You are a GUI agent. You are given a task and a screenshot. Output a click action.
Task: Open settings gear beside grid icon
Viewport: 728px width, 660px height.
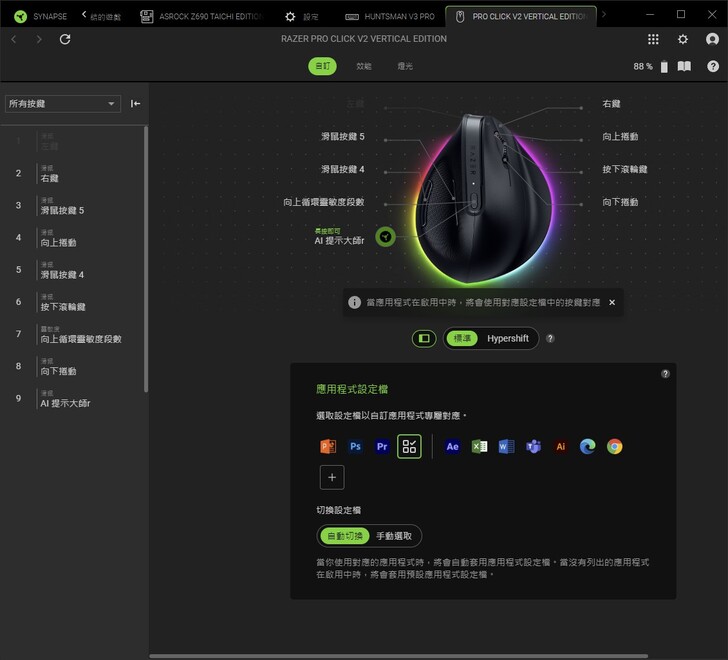(682, 39)
